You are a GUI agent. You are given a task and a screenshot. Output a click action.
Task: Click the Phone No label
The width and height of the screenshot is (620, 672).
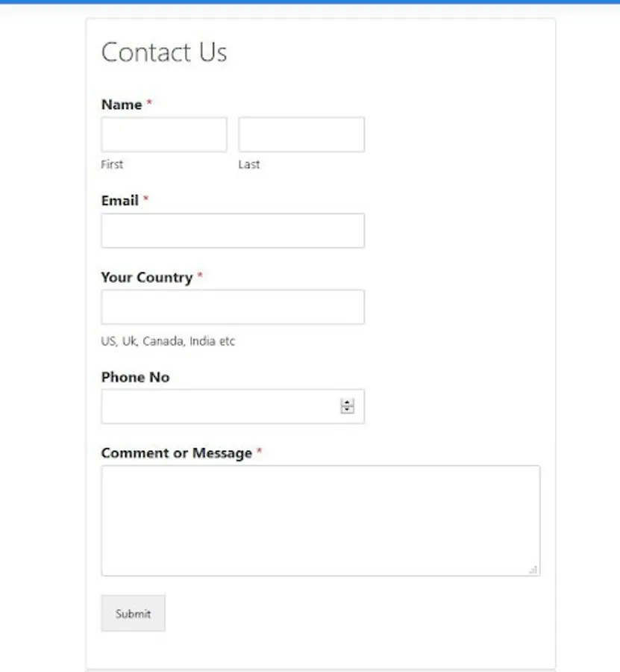click(135, 377)
